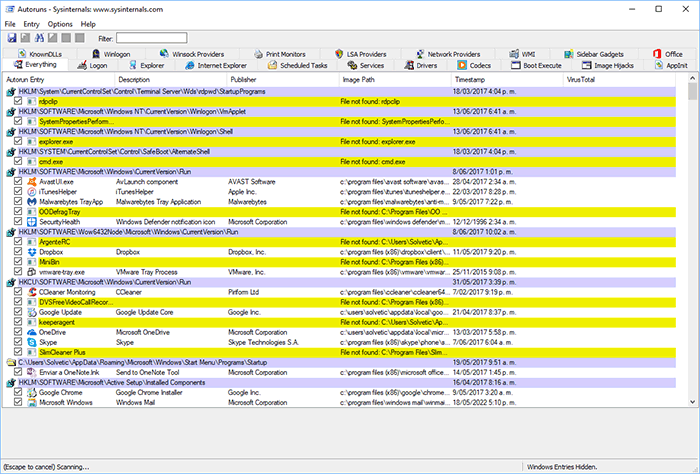The height and width of the screenshot is (474, 700).
Task: Click the OneDrive entry icon
Action: point(31,331)
